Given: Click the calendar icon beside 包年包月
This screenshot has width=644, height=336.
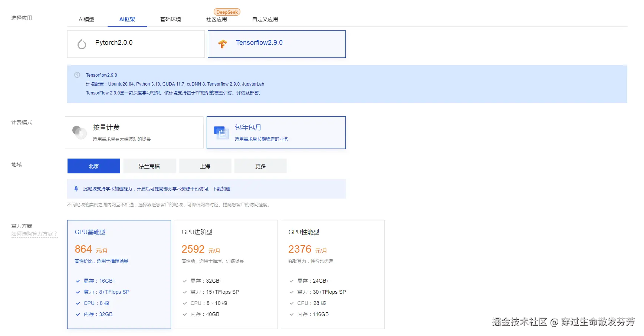Looking at the screenshot, I should pyautogui.click(x=221, y=132).
